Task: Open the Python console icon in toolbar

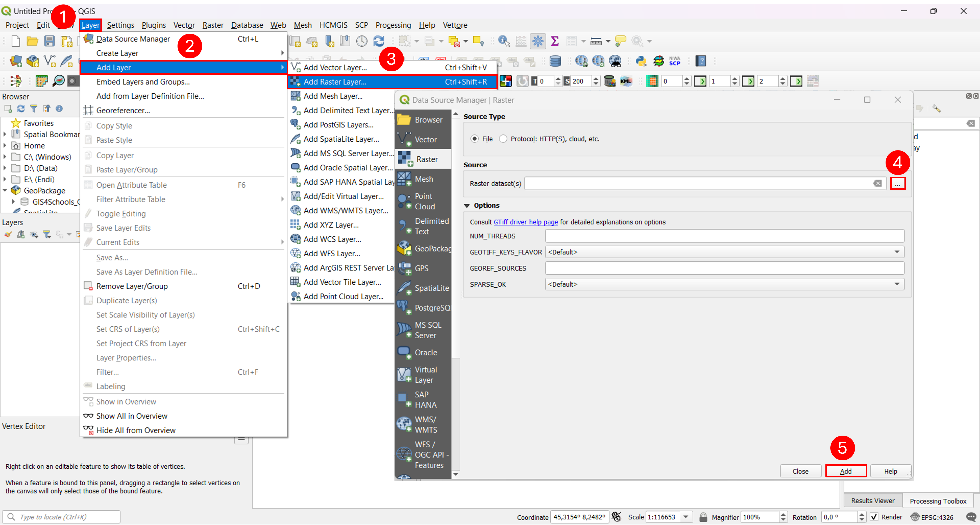Action: (x=641, y=61)
